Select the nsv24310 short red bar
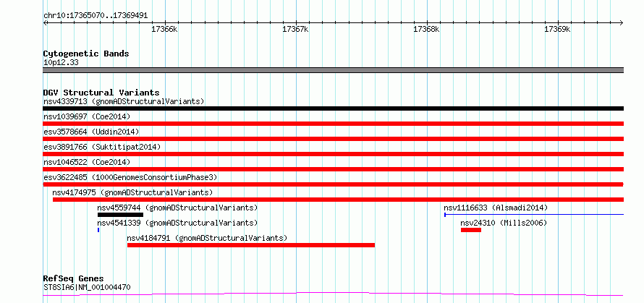This screenshot has height=303, width=644. point(470,230)
